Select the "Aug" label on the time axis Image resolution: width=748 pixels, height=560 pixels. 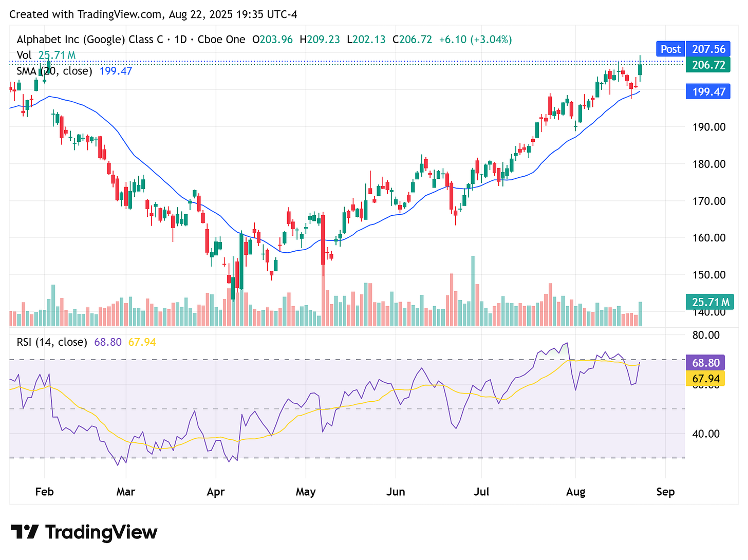(576, 492)
